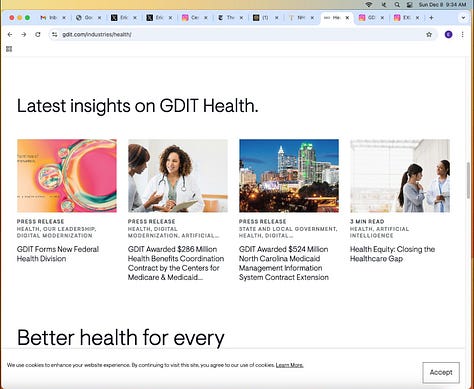Screen dimensions: 474x389
Task: Open Control Center in menu bar
Action: tap(410, 5)
